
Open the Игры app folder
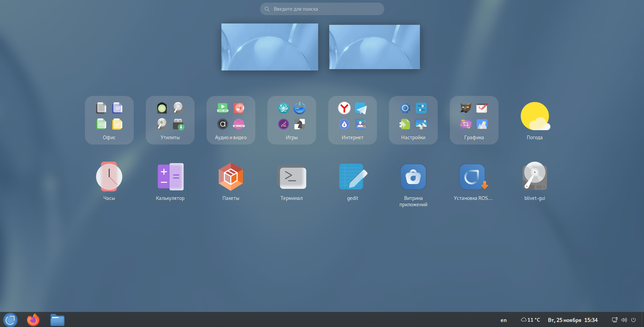[x=292, y=120]
